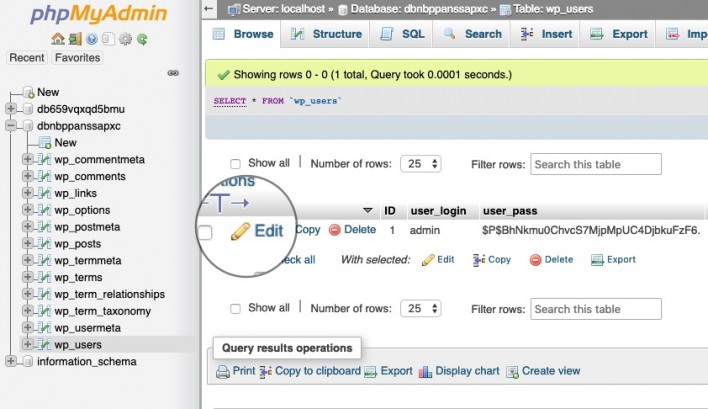Expand the wp_users table node

pos(28,344)
